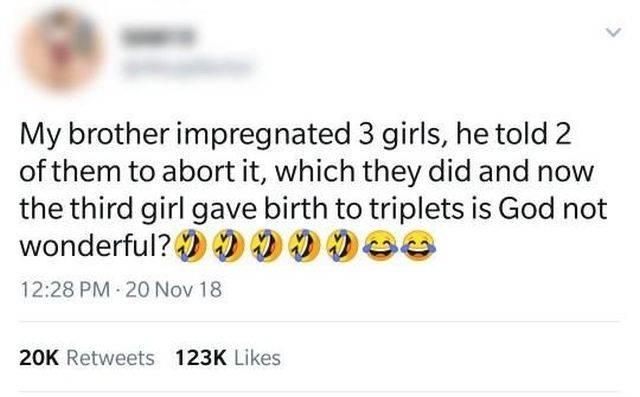This screenshot has height=397, width=640.
Task: Select the fifth rolling-on-floor laughing emoji
Action: 343,246
